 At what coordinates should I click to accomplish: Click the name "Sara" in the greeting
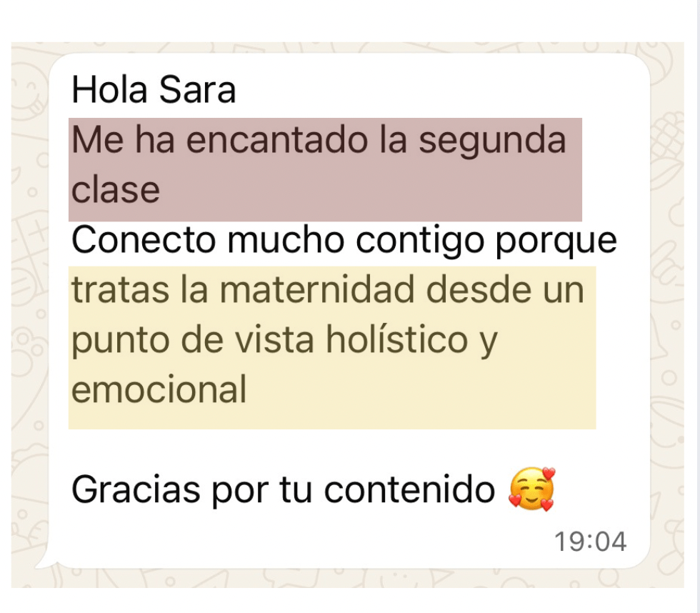tap(197, 90)
